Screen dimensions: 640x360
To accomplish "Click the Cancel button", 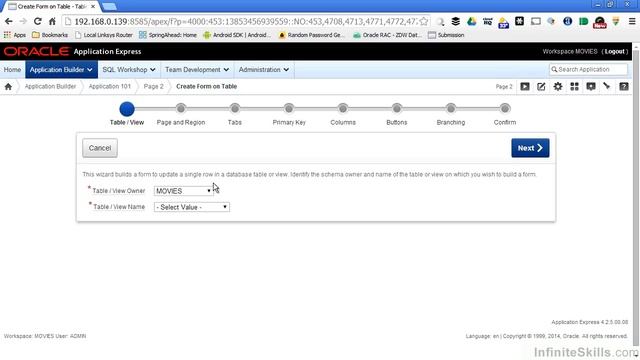I will point(100,148).
